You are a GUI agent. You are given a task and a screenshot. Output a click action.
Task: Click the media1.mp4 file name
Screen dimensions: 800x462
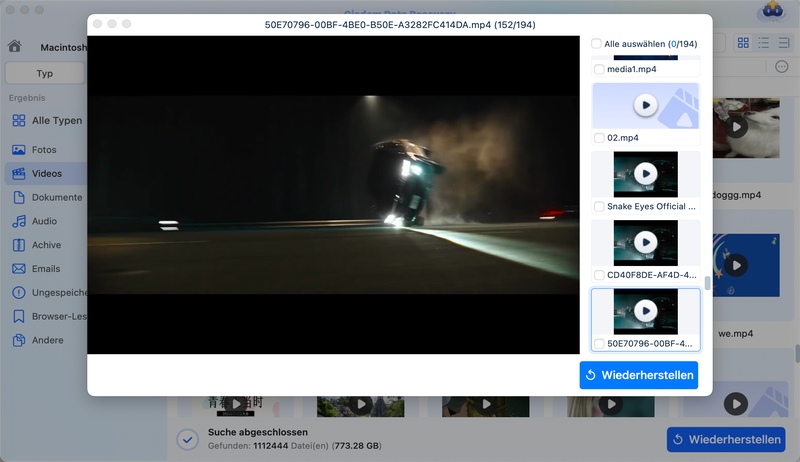coord(632,69)
